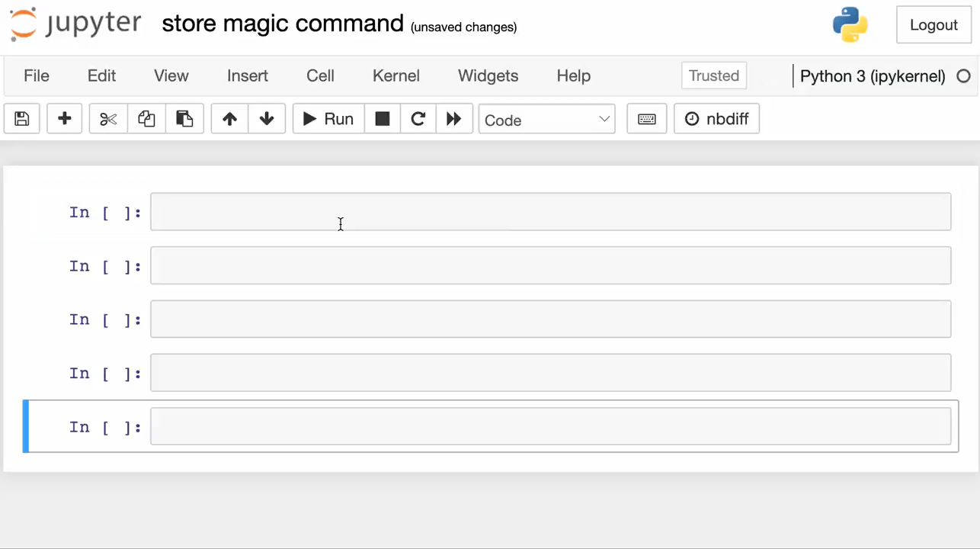Move selected cell down arrow
Screen dimensions: 980x549
click(267, 119)
